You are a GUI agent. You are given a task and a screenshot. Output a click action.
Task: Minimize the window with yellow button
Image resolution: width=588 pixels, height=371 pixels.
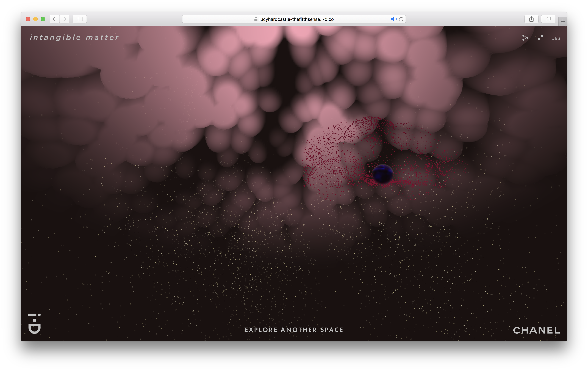pos(35,19)
